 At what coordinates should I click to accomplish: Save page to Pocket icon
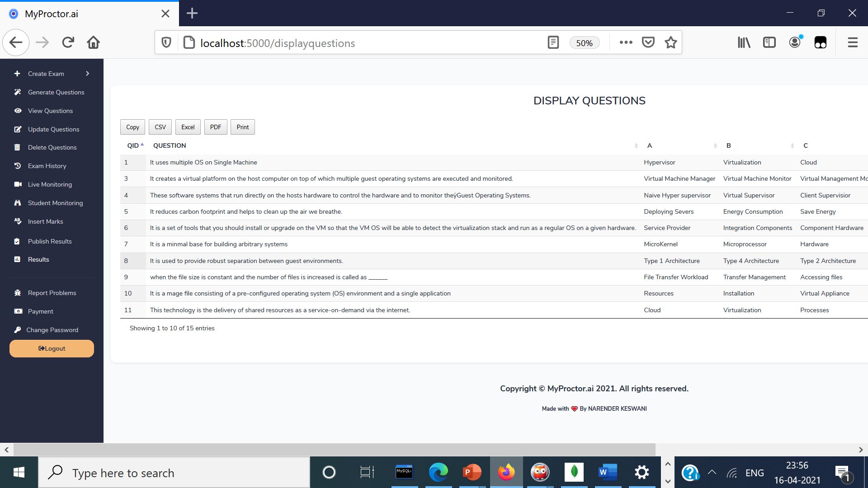648,42
